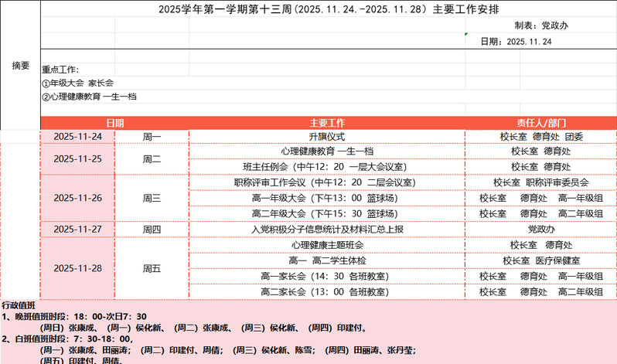Click the ①年级大会 家长会 line
Viewport: 617px width, 364px height.
click(x=77, y=83)
